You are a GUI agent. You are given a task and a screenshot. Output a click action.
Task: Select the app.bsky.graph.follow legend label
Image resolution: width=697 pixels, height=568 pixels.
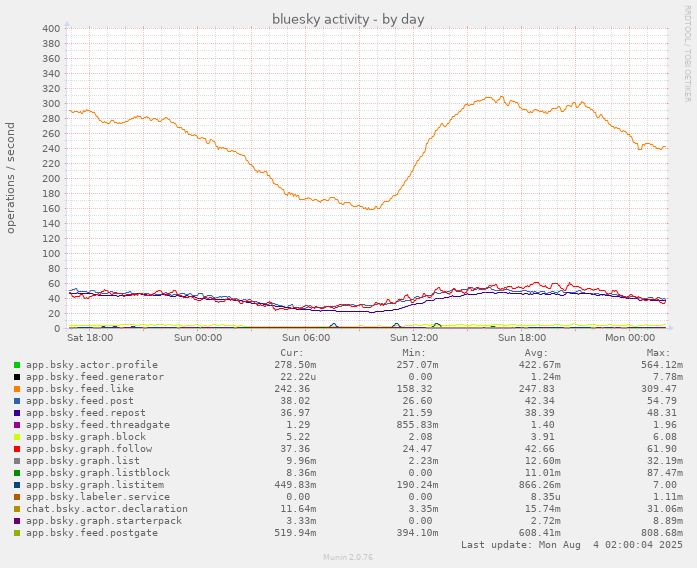coord(89,449)
